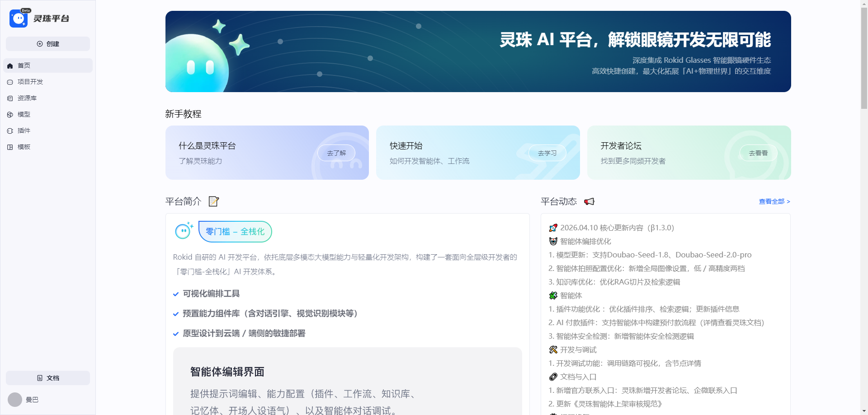Click the mascot icon beside 零门槛 badge
Screen dimensions: 868x415
(x=184, y=231)
